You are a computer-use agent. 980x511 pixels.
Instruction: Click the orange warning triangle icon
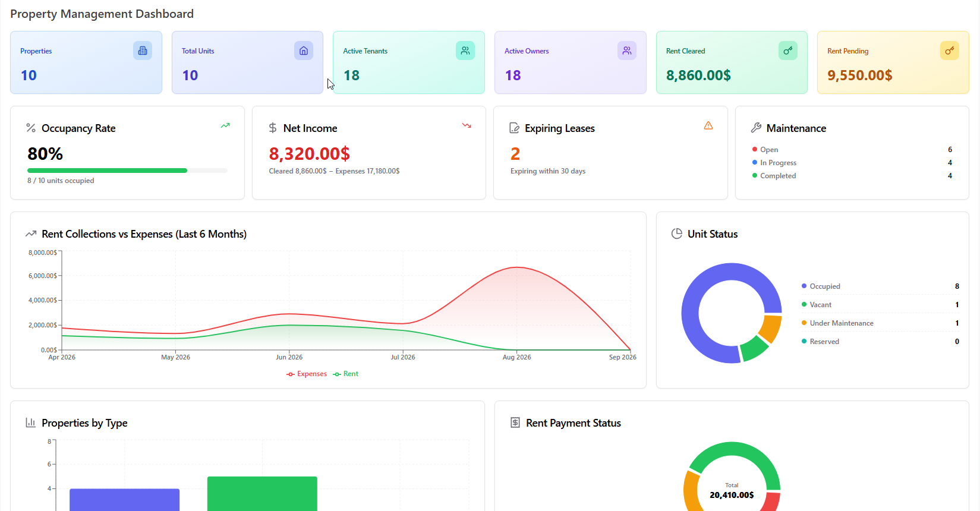pos(708,125)
